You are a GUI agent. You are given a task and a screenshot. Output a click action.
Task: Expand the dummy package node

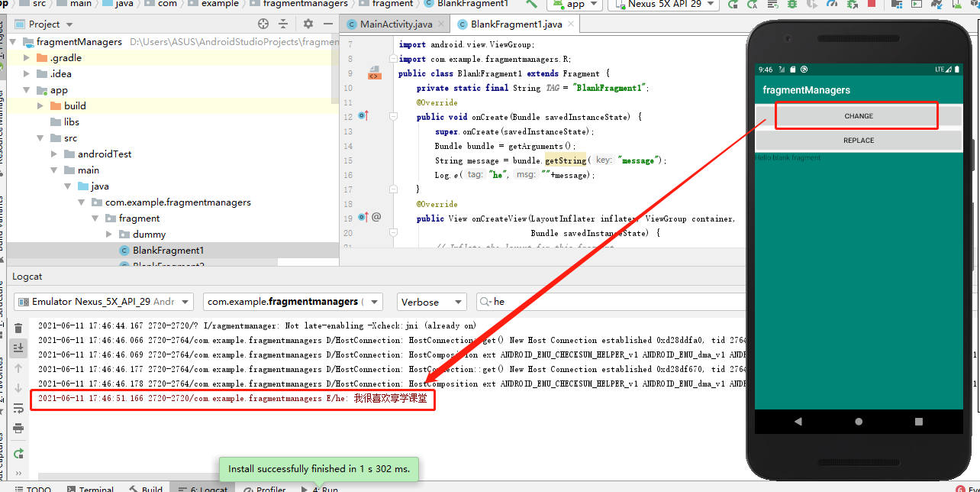click(x=109, y=235)
